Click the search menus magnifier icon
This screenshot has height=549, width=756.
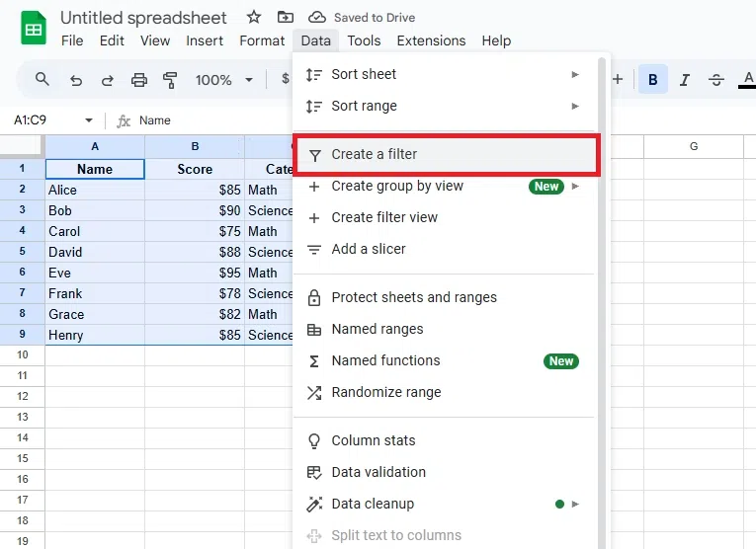(42, 79)
